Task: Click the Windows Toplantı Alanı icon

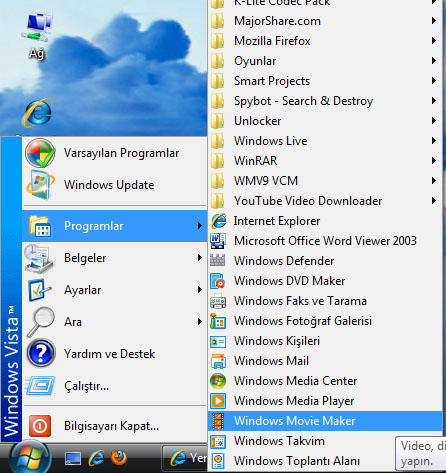Action: point(218,461)
